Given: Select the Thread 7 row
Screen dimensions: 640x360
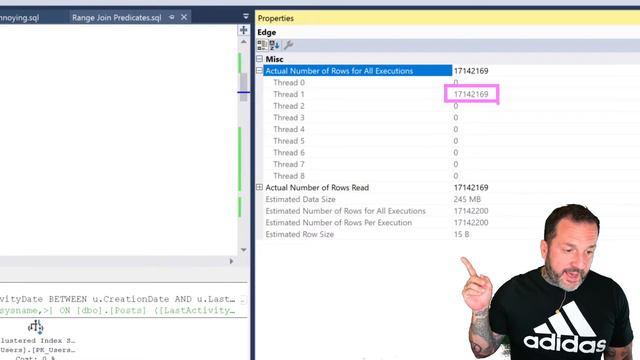Looking at the screenshot, I should click(x=289, y=164).
